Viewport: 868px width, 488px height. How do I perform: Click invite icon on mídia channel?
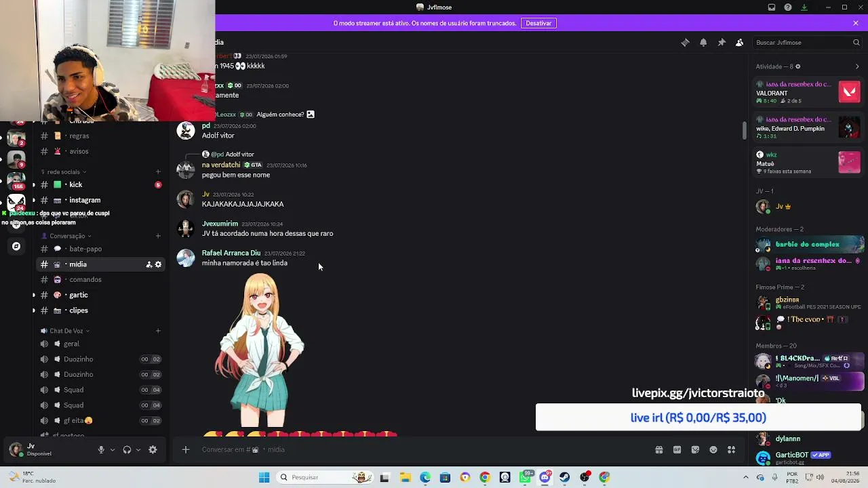(x=149, y=264)
